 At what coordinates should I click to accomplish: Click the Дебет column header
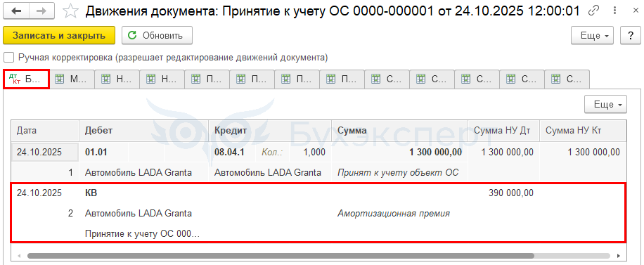pos(143,131)
